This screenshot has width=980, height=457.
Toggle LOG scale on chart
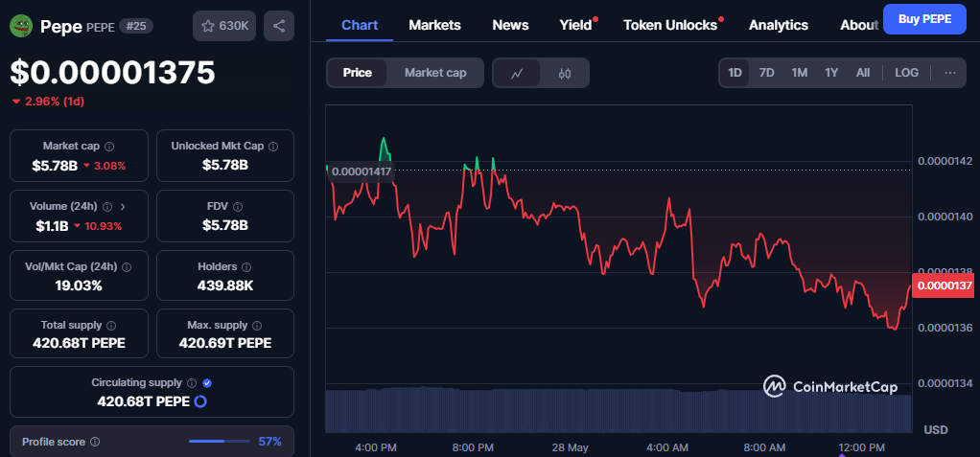coord(906,73)
